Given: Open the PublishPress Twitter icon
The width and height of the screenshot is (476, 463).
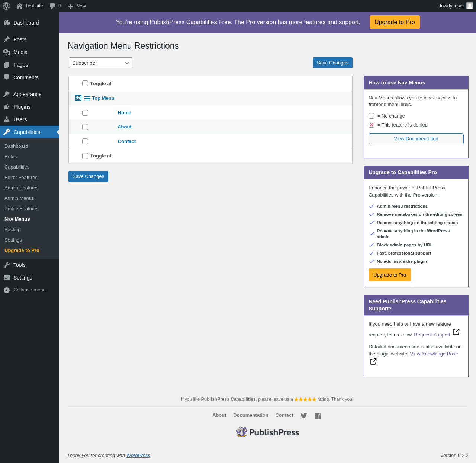Looking at the screenshot, I should click(304, 416).
